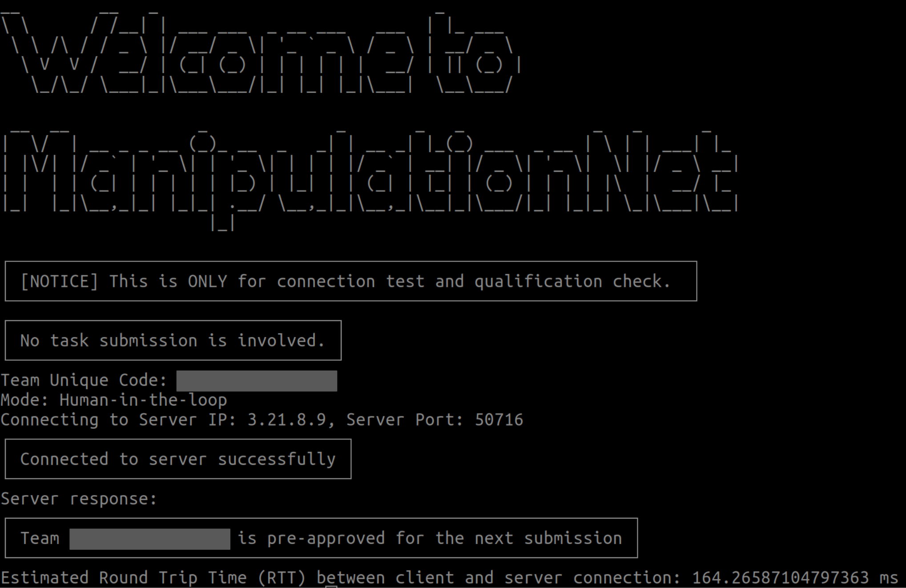Click the RTT value '164.26587104797363 ms'
Image resolution: width=906 pixels, height=588 pixels.
pyautogui.click(x=795, y=578)
